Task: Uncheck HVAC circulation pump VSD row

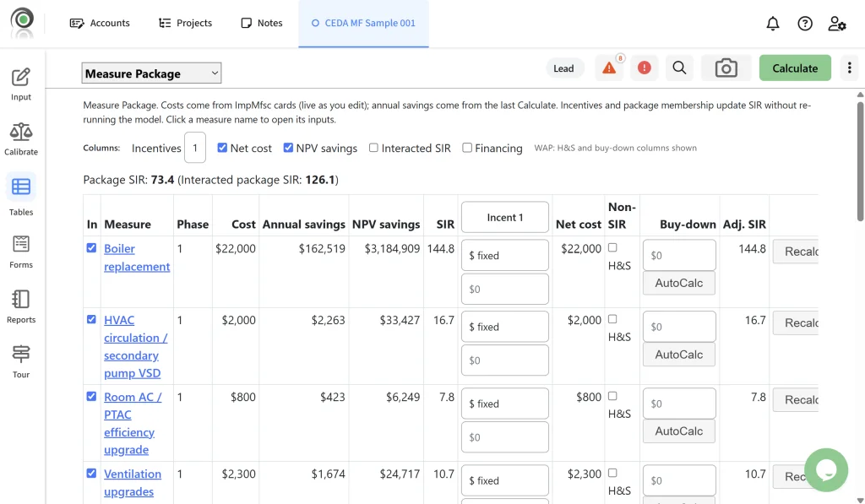Action: tap(91, 319)
